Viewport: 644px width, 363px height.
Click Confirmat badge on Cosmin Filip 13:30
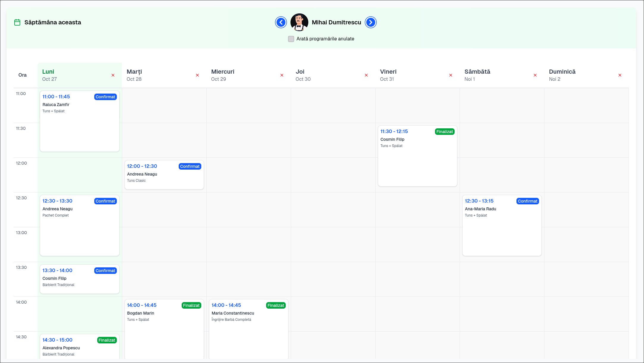coord(105,271)
